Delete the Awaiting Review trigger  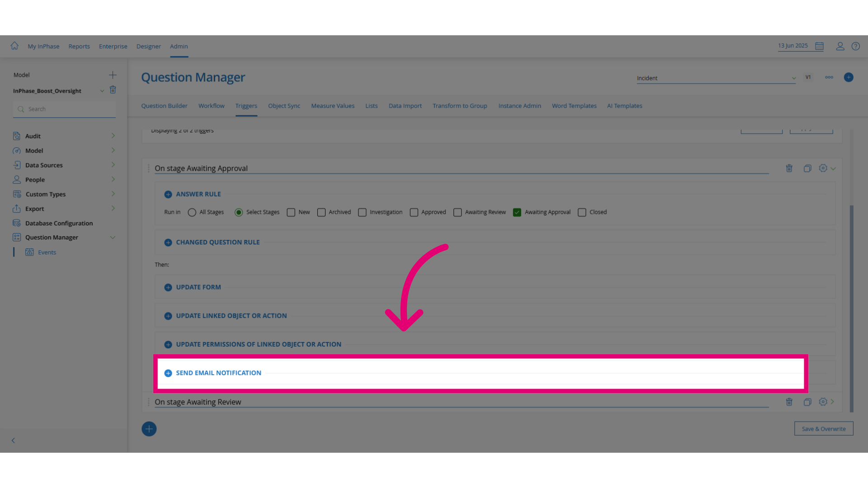tap(789, 402)
